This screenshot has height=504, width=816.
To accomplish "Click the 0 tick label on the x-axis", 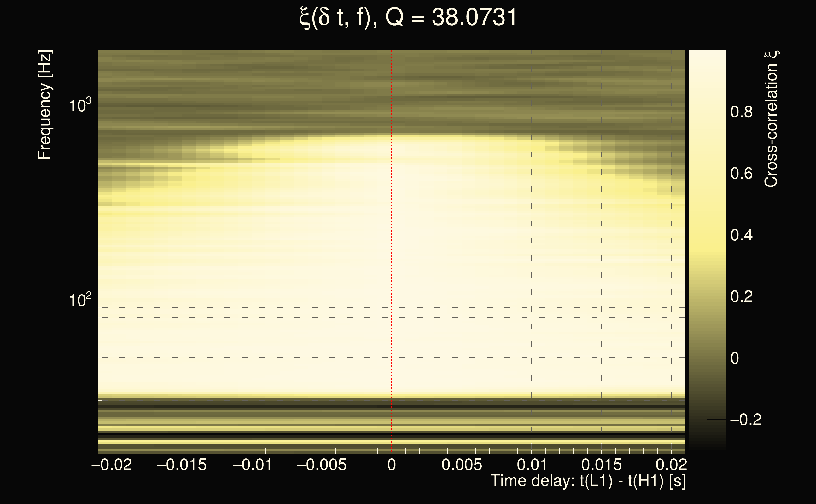I will click(392, 465).
